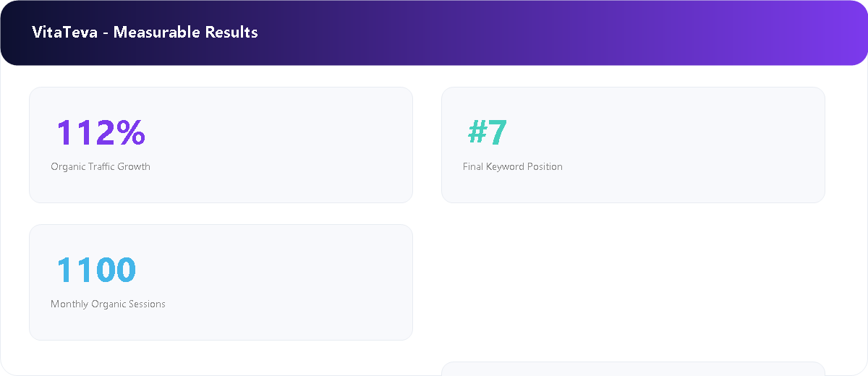Click the word Growth in the first card
Image resolution: width=868 pixels, height=376 pixels.
pos(134,166)
